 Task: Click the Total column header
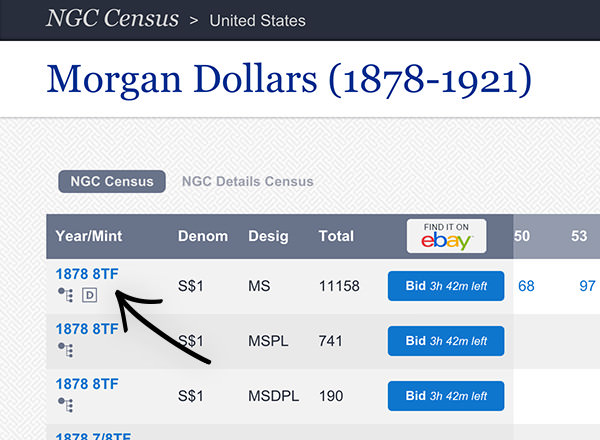(335, 237)
